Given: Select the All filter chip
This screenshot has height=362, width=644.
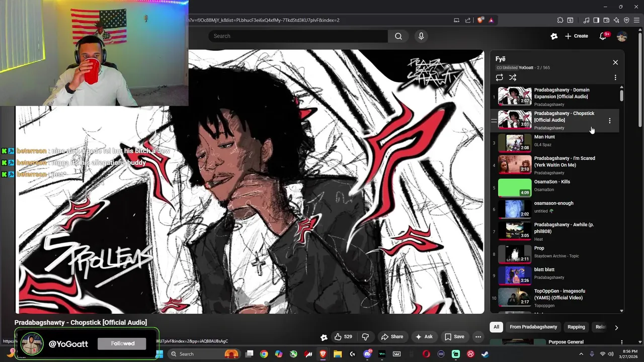Looking at the screenshot, I should point(496,327).
